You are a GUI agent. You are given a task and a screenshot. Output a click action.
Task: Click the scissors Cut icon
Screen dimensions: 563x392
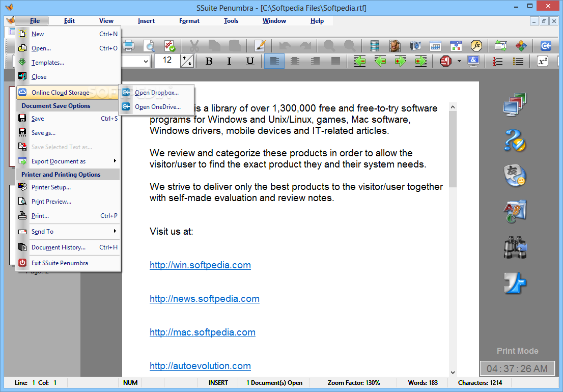(x=194, y=46)
